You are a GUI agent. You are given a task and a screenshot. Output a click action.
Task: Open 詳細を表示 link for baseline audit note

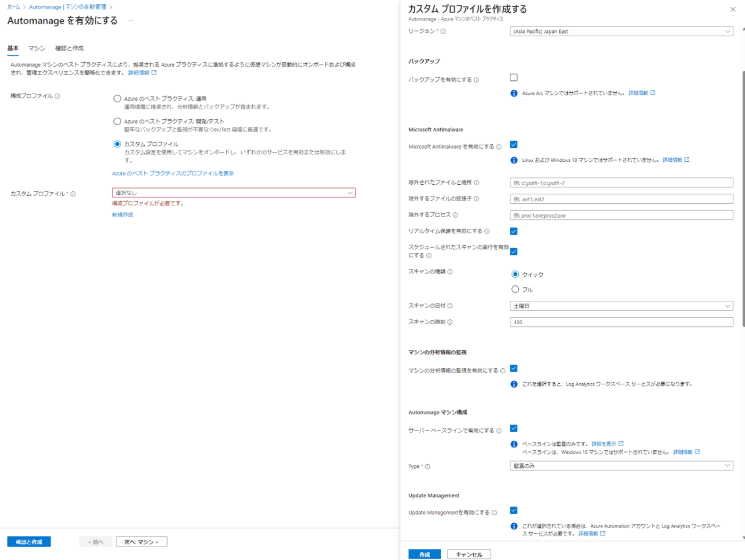tap(607, 444)
